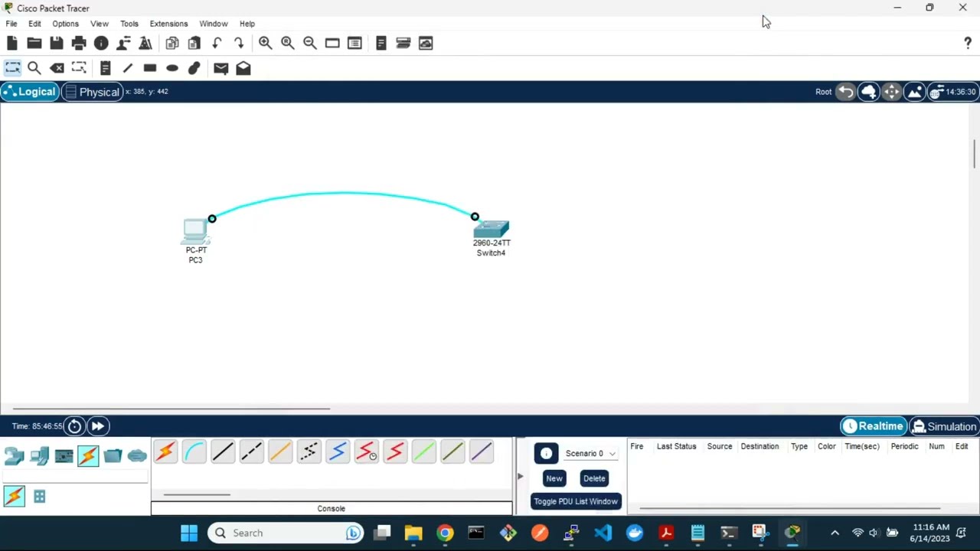Open the Scenario 0 dropdown
The height and width of the screenshot is (551, 980).
point(590,454)
